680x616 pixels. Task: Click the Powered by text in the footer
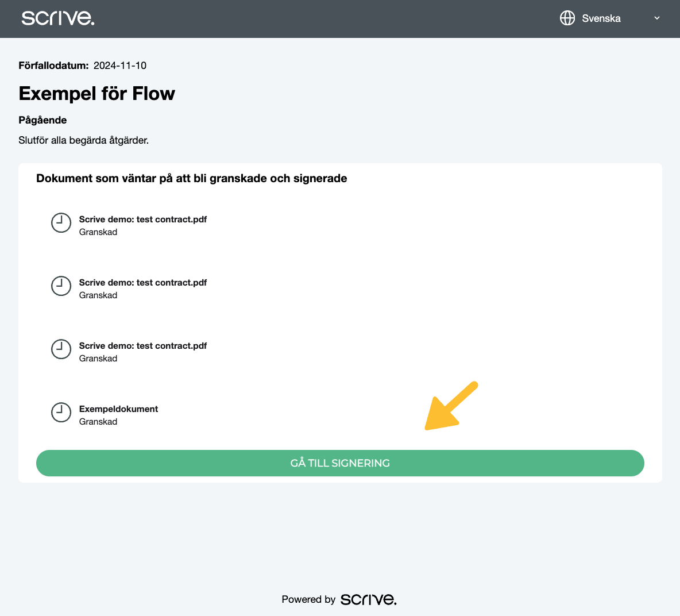308,599
